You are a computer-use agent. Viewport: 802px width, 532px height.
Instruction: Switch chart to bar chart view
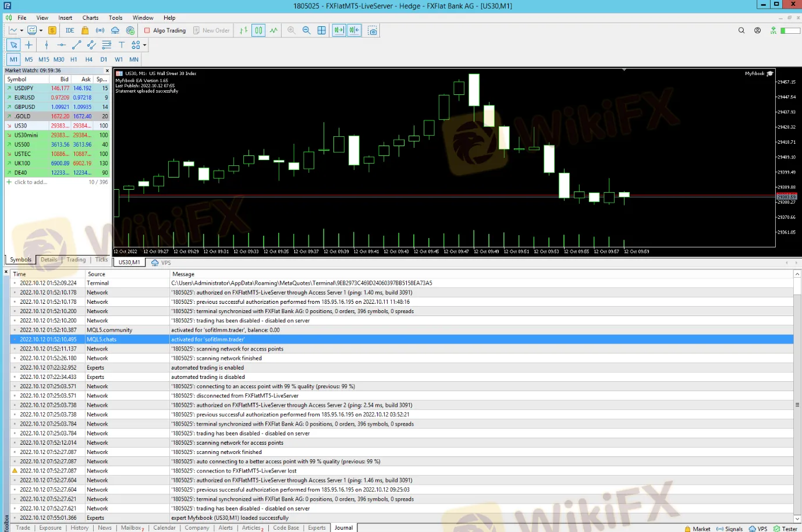pos(244,30)
